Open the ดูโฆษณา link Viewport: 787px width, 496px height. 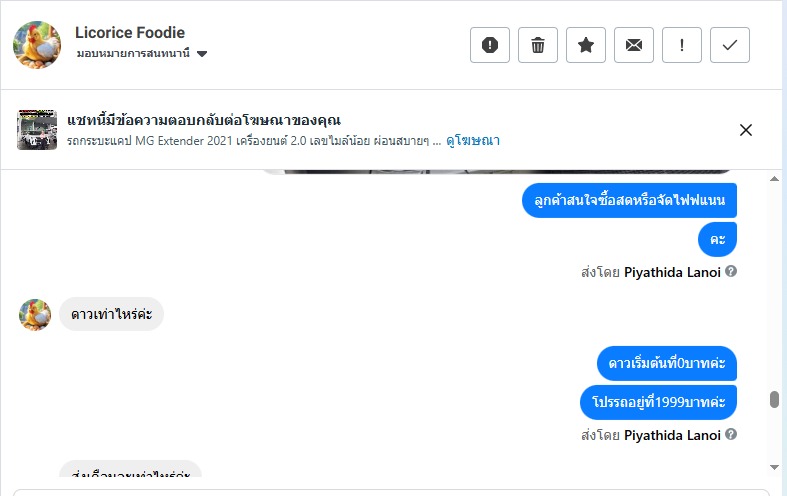coord(473,141)
